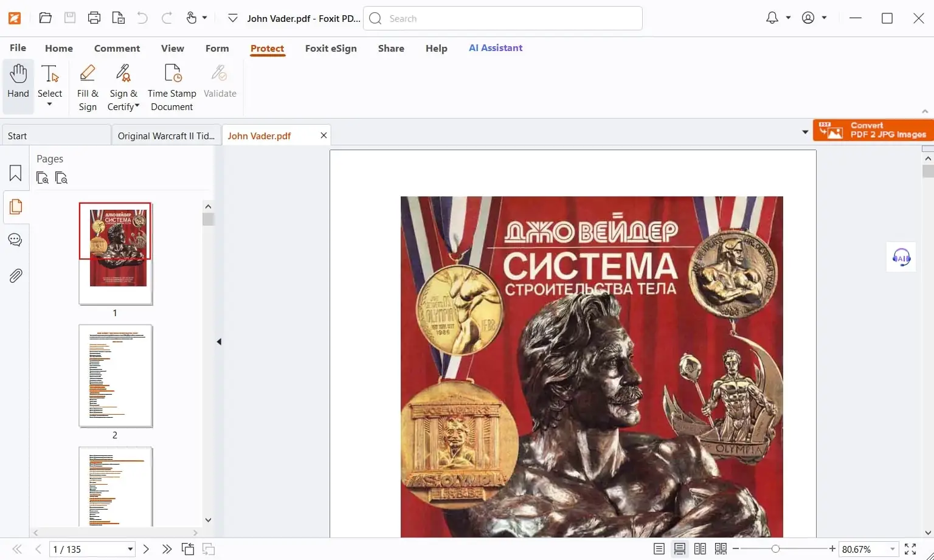Click the page number input field
This screenshot has width=934, height=560.
coord(87,549)
